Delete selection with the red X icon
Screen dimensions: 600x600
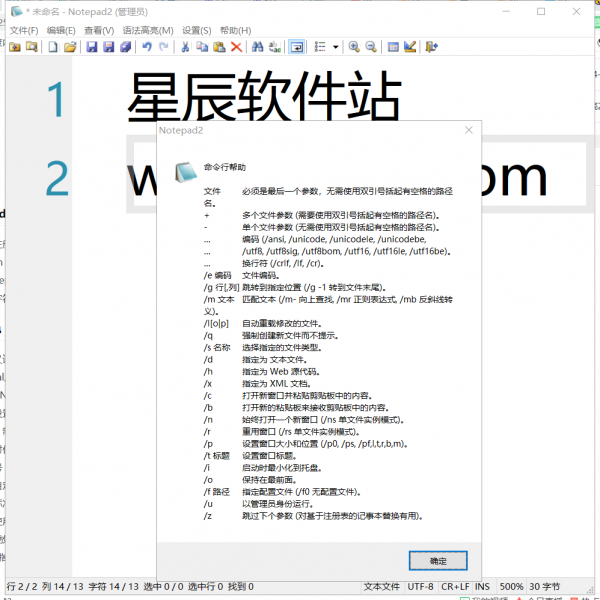tap(236, 47)
